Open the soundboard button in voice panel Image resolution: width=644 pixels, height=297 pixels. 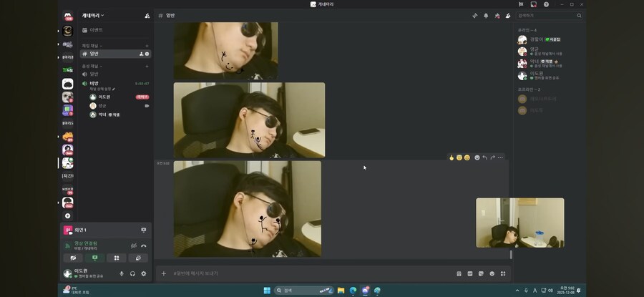coord(138,258)
